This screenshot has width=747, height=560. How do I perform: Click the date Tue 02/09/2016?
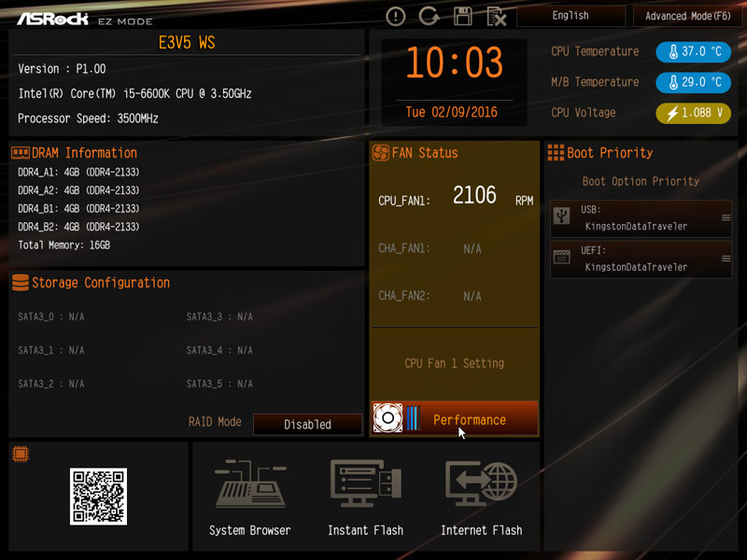point(452,112)
